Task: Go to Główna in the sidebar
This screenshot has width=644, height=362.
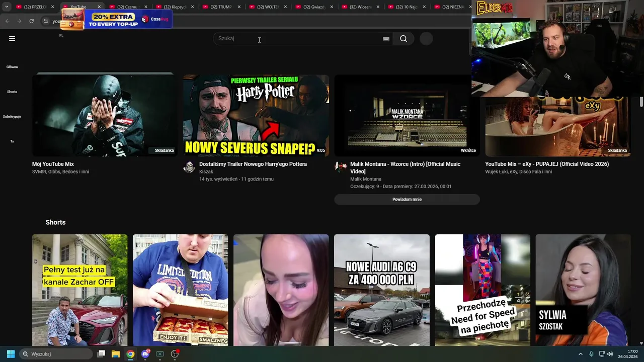Action: 12,67
